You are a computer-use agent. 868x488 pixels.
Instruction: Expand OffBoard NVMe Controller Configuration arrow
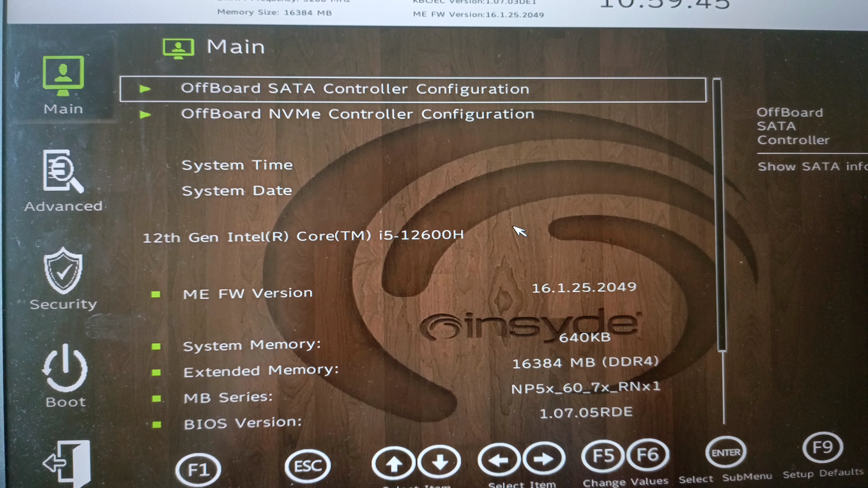(145, 114)
